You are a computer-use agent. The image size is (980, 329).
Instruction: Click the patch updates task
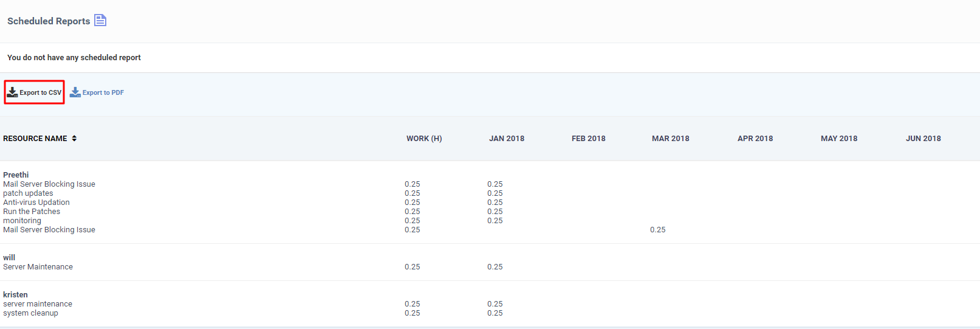28,193
